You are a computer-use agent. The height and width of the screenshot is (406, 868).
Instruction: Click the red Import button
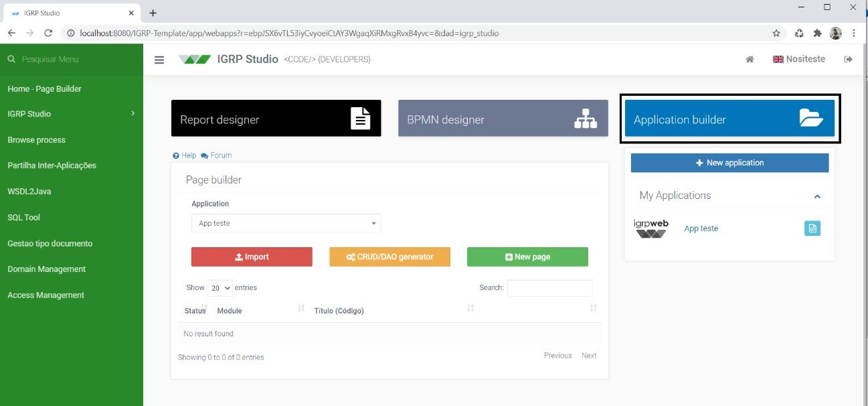[x=252, y=257]
